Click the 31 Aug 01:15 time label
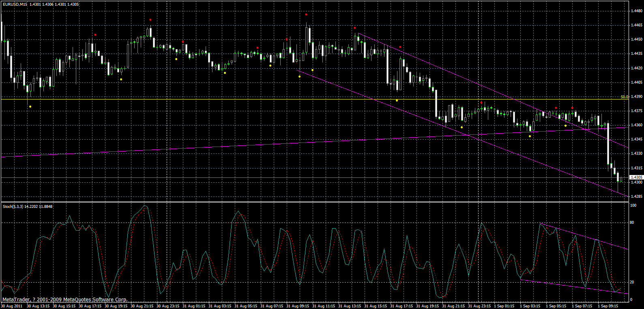Screen dimensions: 644x309 tap(194, 306)
